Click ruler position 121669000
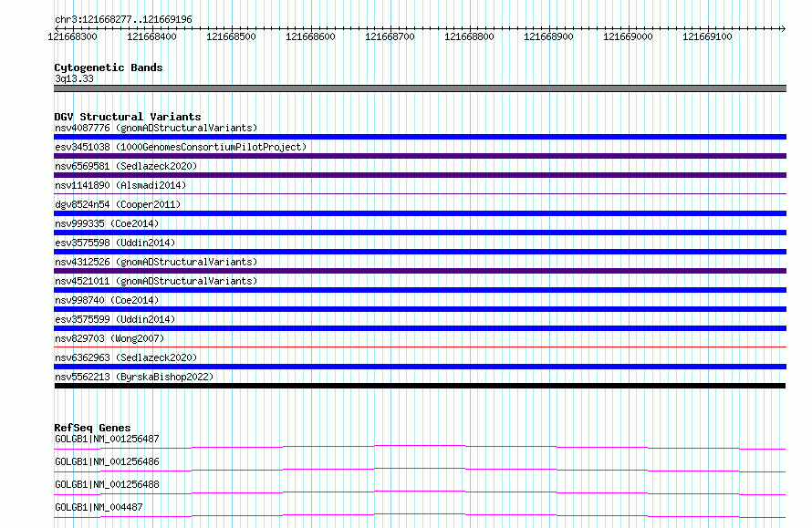Viewport: 812px width, 528px height. pyautogui.click(x=629, y=36)
